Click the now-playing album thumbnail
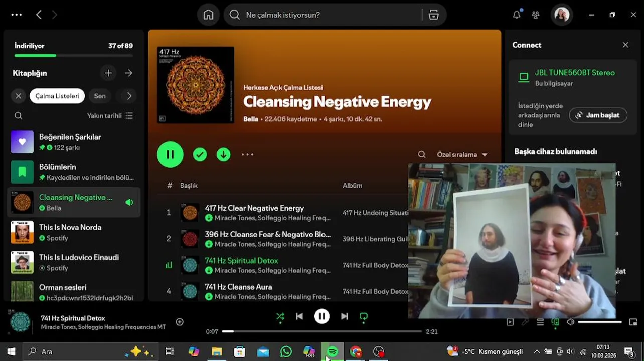The width and height of the screenshot is (644, 361). coord(21,322)
